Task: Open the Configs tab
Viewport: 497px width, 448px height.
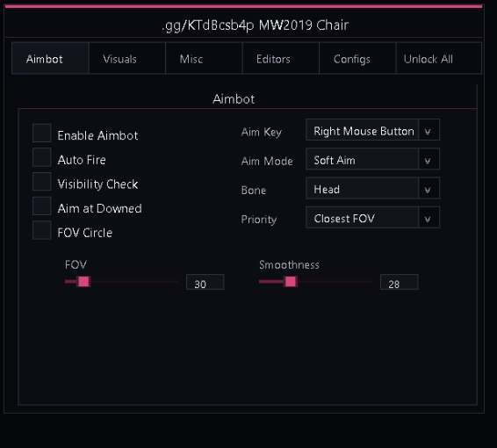Action: [357, 59]
